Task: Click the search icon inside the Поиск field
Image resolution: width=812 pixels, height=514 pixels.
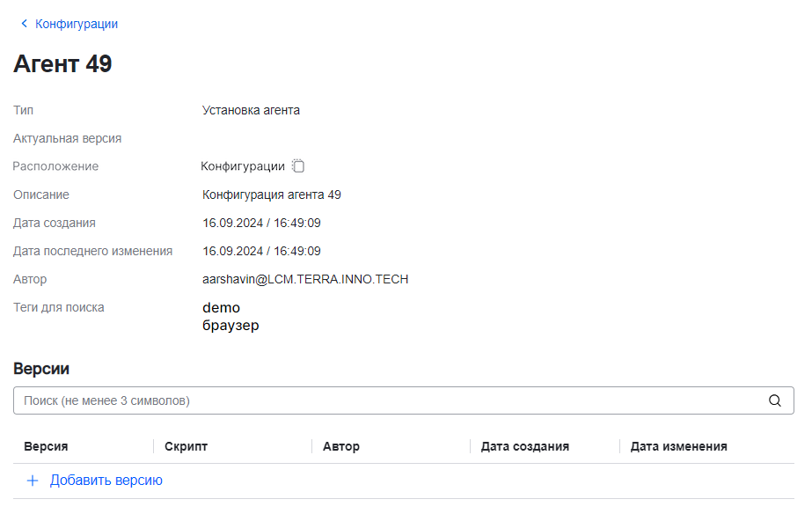Action: pyautogui.click(x=775, y=400)
